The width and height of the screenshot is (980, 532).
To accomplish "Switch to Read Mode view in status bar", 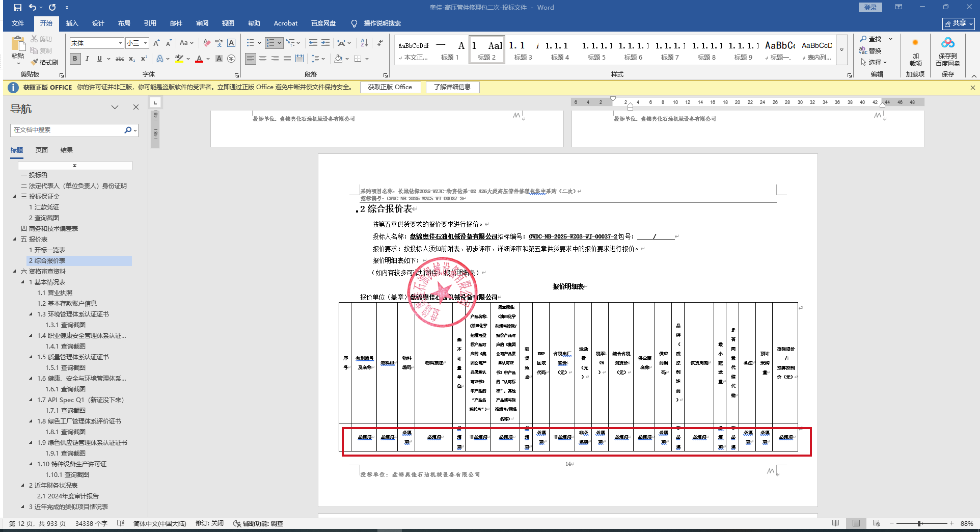I will coord(835,523).
